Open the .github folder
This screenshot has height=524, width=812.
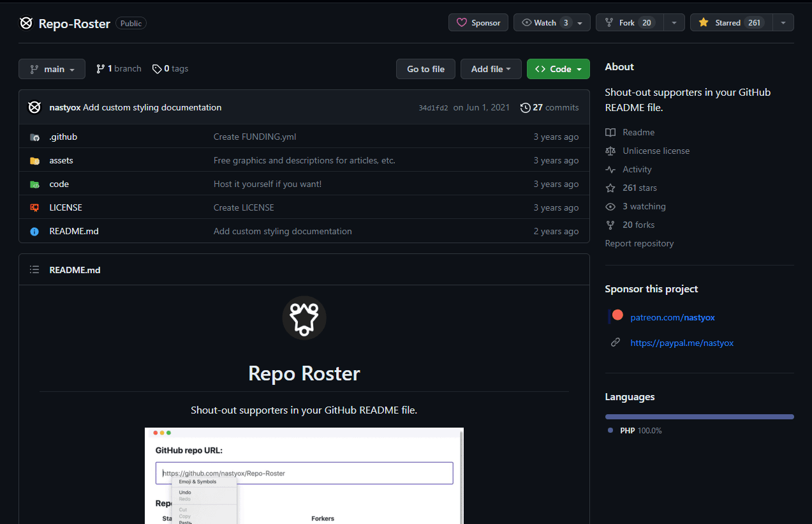click(63, 137)
